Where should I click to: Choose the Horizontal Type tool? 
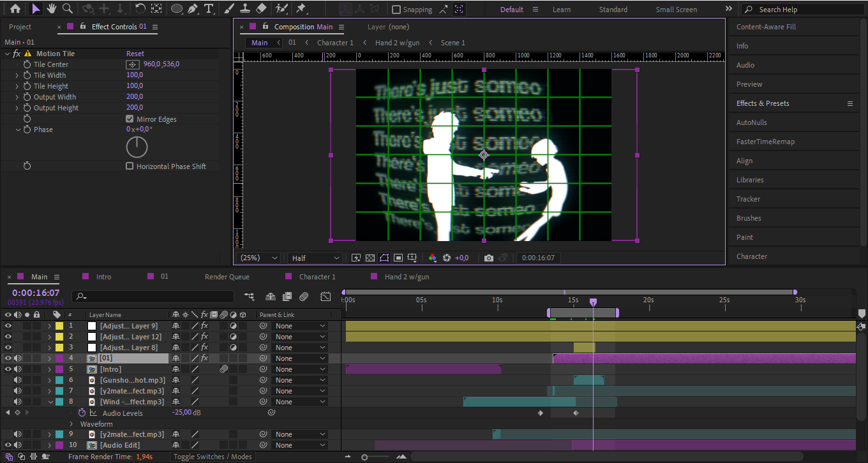[x=209, y=9]
